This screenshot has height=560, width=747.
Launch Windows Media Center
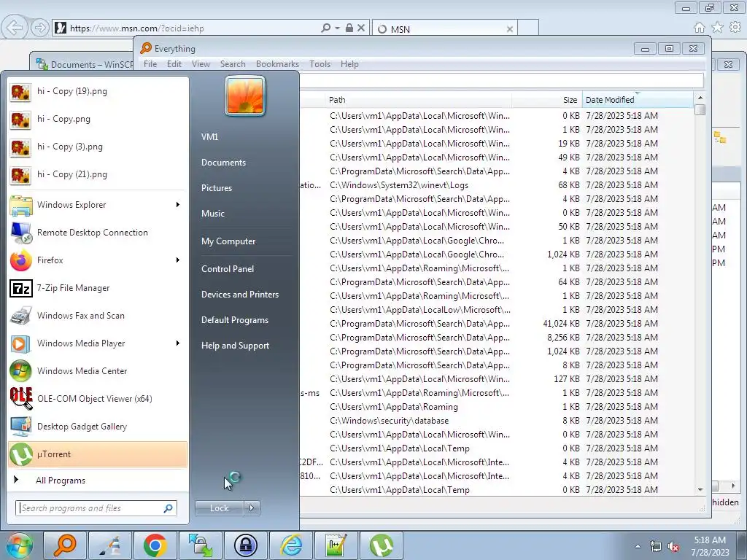tap(98, 370)
